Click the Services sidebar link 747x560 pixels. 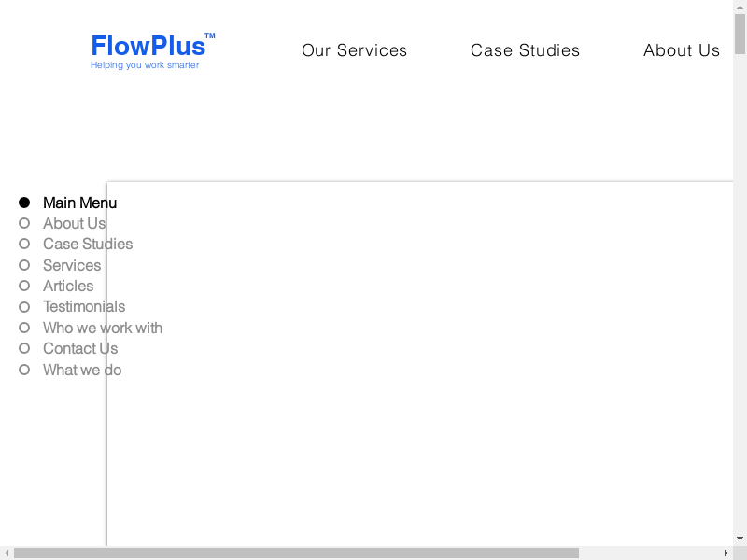[x=72, y=265]
